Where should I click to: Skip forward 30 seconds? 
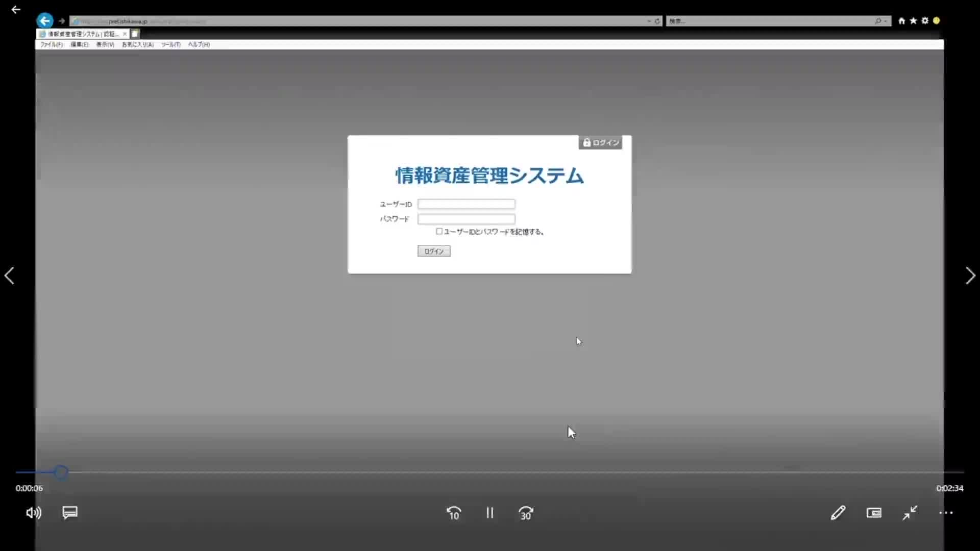526,513
